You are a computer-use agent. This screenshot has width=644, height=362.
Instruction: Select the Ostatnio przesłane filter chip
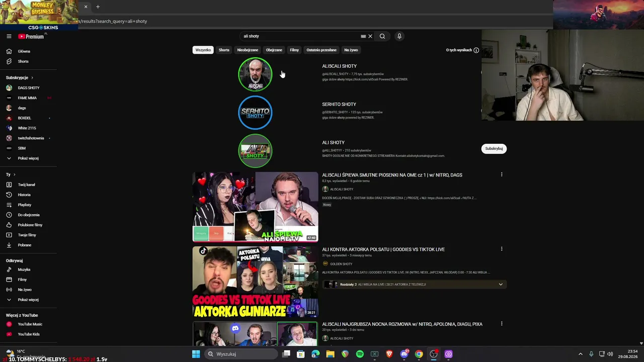pyautogui.click(x=321, y=50)
